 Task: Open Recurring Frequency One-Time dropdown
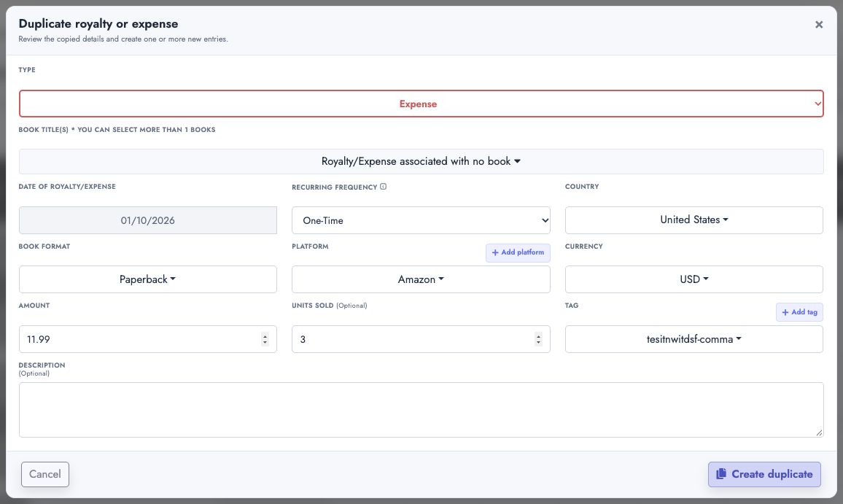pyautogui.click(x=421, y=220)
